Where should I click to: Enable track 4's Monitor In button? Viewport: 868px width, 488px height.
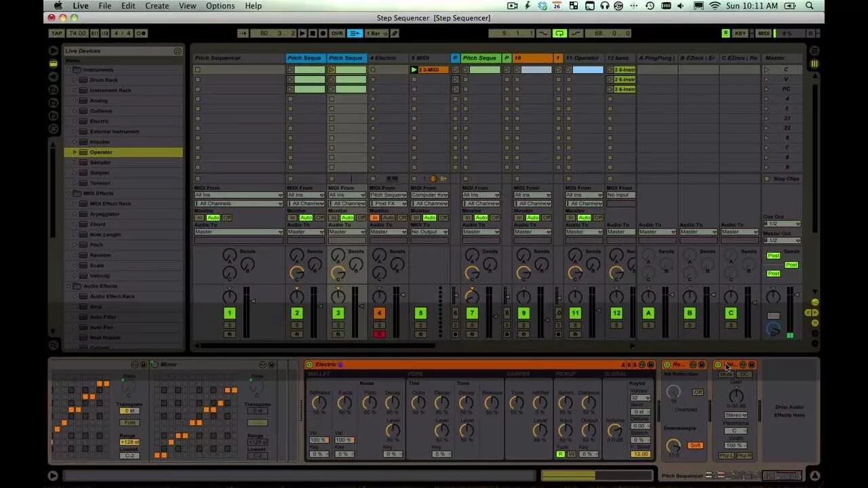374,218
